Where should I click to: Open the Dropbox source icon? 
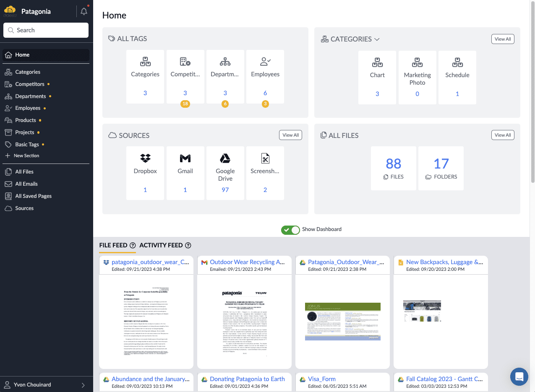145,158
